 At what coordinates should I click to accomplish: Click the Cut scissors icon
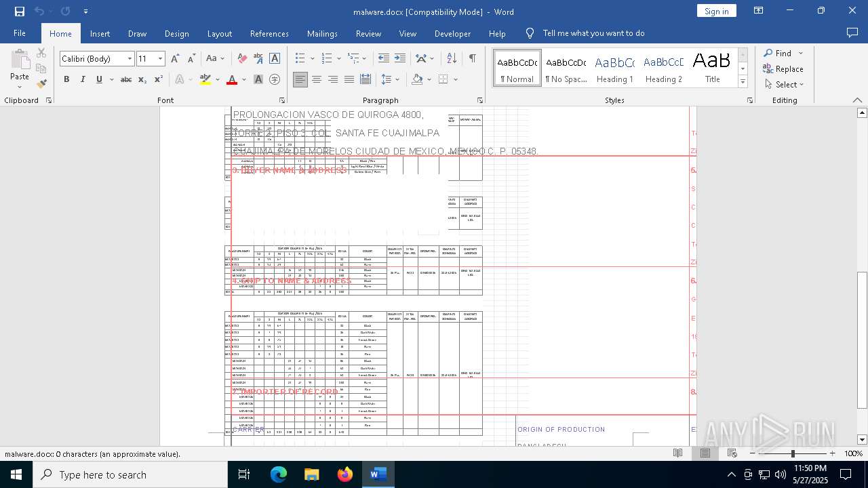pyautogui.click(x=41, y=53)
